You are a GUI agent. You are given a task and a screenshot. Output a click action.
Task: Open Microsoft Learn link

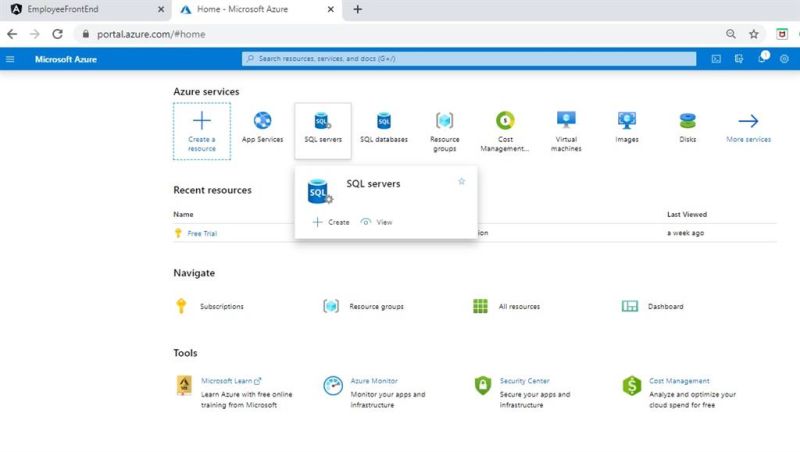click(x=231, y=381)
